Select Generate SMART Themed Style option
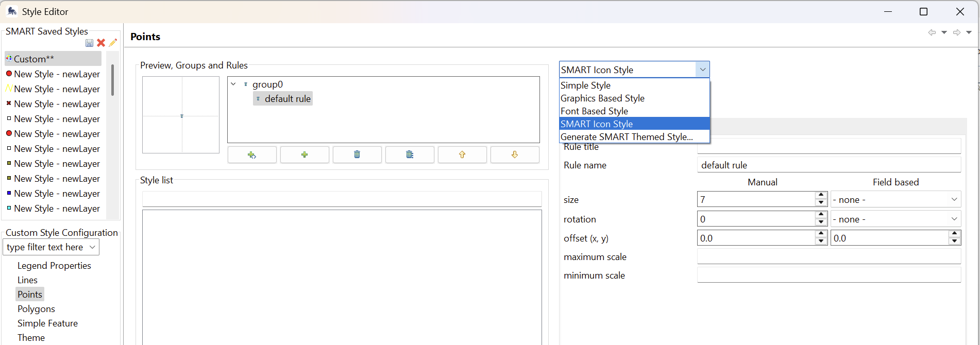The width and height of the screenshot is (980, 345). point(627,137)
